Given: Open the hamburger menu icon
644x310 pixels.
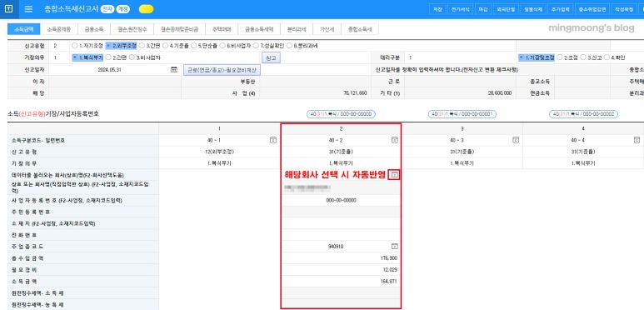Looking at the screenshot, I should pyautogui.click(x=28, y=9).
